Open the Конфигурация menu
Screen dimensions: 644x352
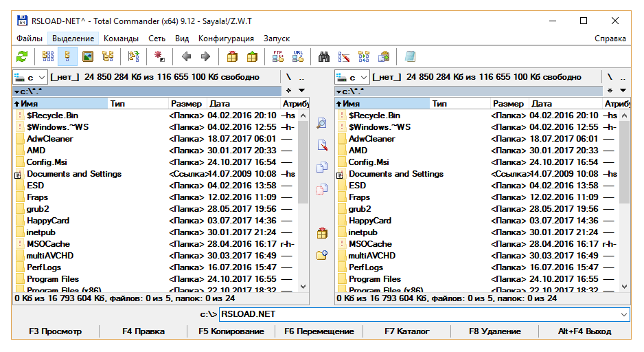(226, 38)
